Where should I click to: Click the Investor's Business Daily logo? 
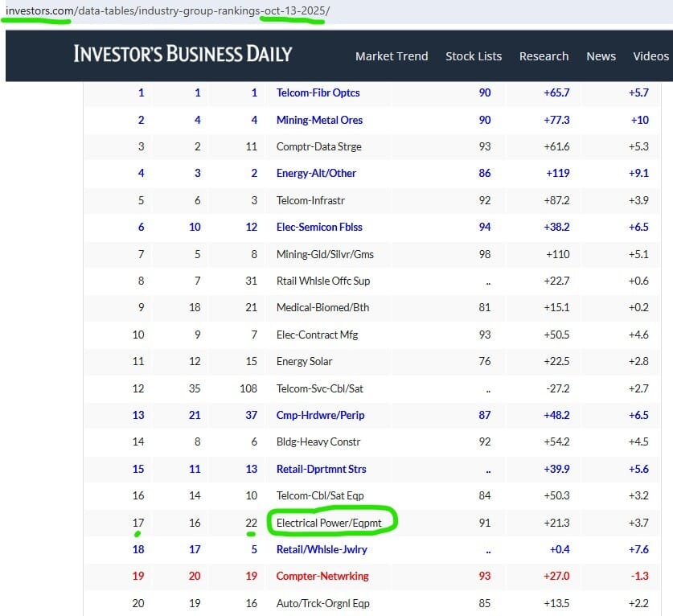tap(183, 54)
